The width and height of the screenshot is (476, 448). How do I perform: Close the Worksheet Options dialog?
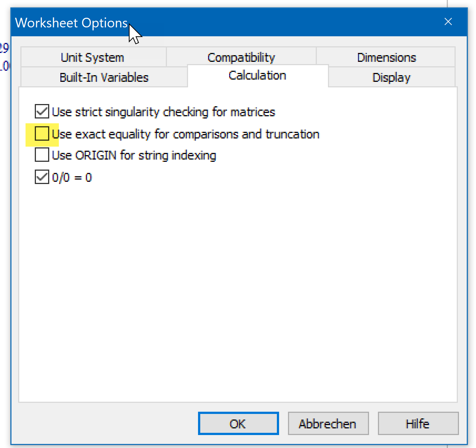coord(448,21)
